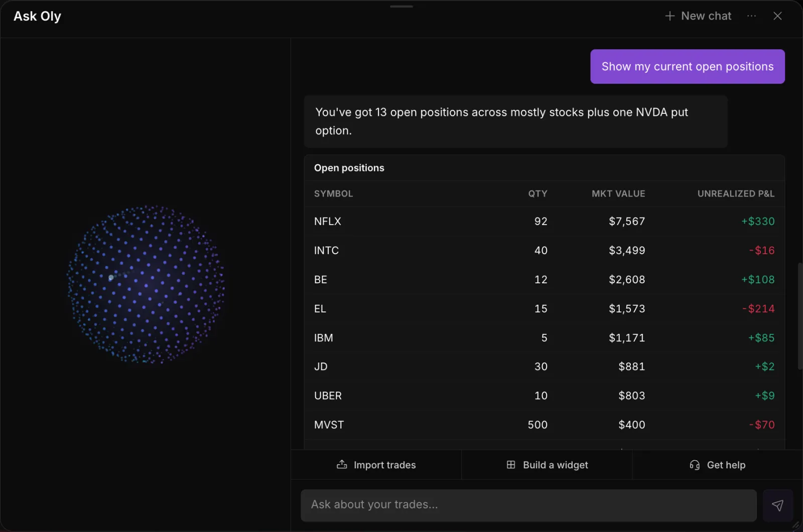Select the INTC symbol cell
The image size is (803, 532).
click(326, 250)
